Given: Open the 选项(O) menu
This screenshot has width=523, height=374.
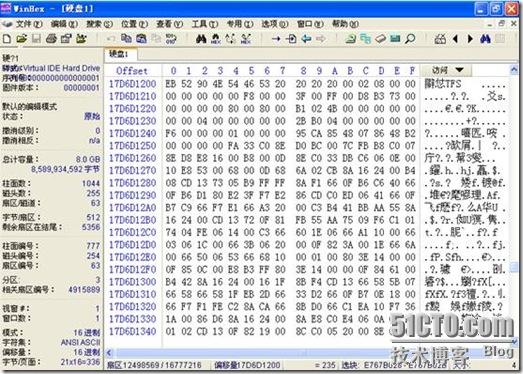Looking at the screenshot, I should [275, 24].
